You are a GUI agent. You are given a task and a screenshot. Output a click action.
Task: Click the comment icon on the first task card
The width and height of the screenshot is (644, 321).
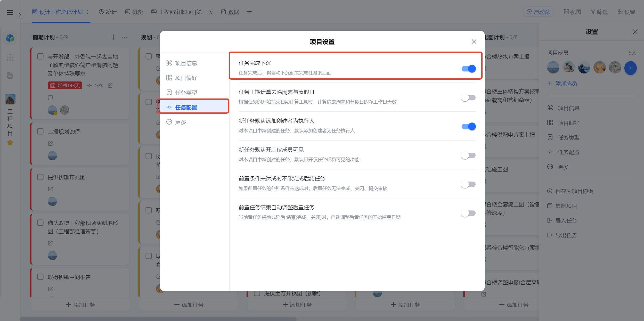(x=50, y=98)
